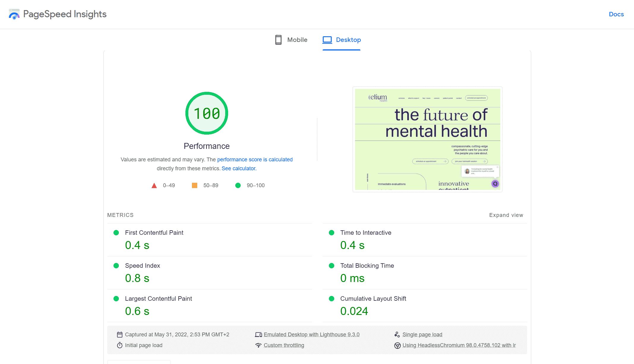
Task: Open the performance score is calculated link
Action: (x=255, y=160)
